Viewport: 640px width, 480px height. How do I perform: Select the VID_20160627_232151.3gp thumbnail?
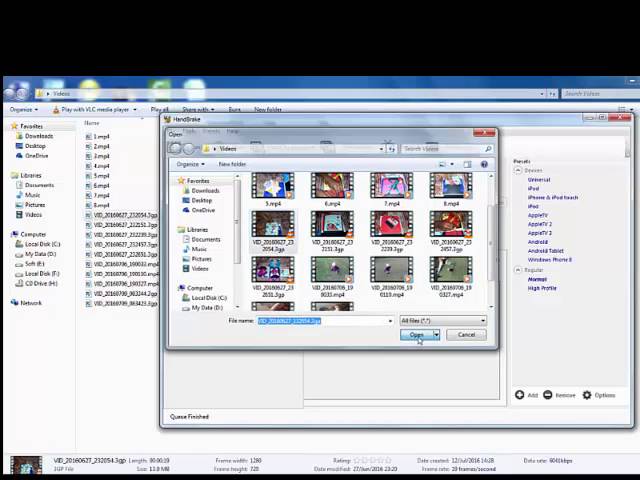[x=332, y=232]
